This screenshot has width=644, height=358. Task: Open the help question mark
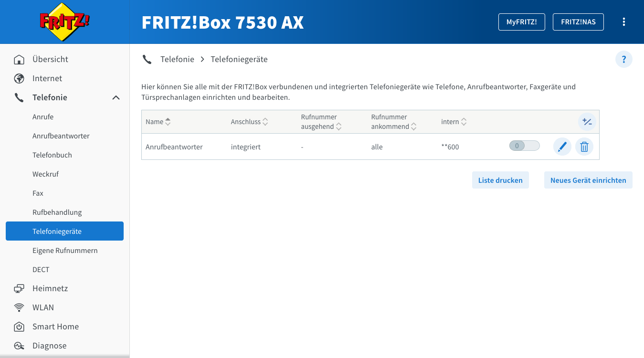tap(624, 60)
